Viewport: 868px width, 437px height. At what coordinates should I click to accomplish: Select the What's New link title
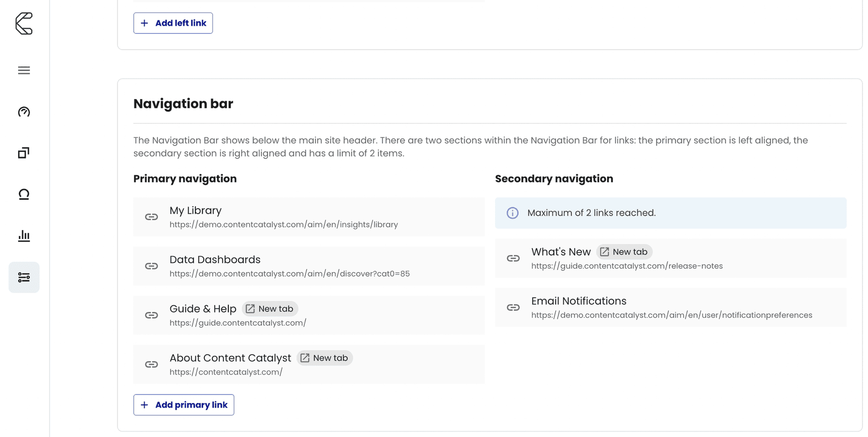pos(561,252)
